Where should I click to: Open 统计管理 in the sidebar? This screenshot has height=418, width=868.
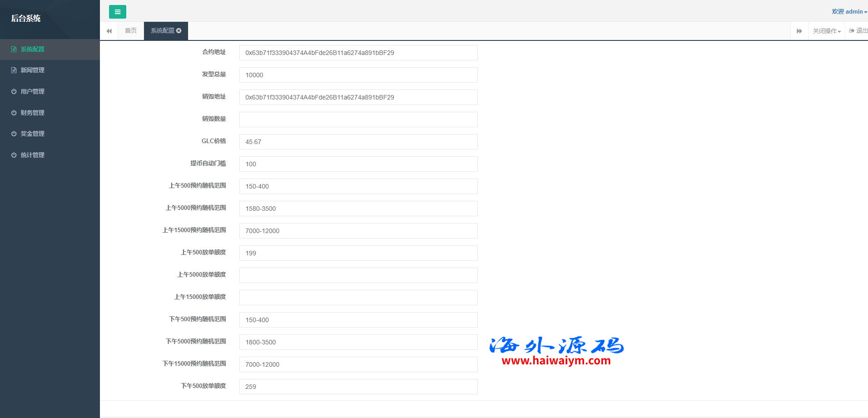[32, 155]
